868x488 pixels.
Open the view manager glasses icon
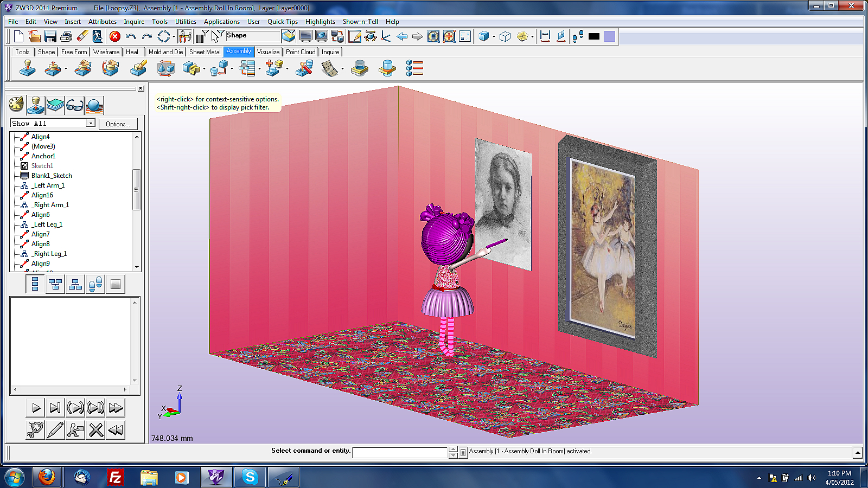click(x=75, y=105)
